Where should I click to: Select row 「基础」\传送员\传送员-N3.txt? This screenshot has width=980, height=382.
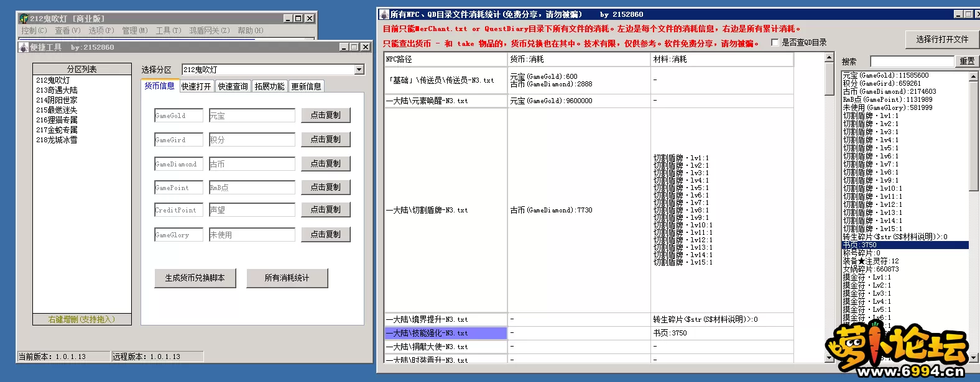[446, 80]
